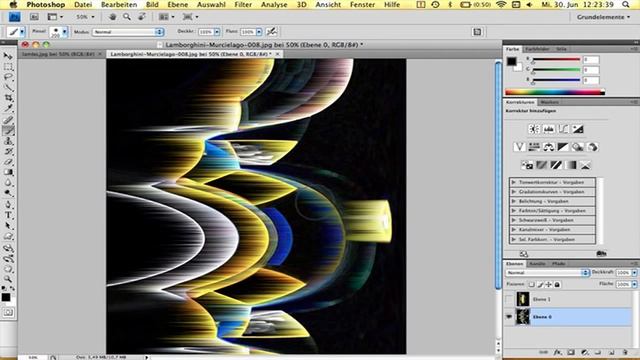The image size is (640, 360).
Task: Click the Deckkraft opacity field in Ebenen
Action: coord(623,273)
